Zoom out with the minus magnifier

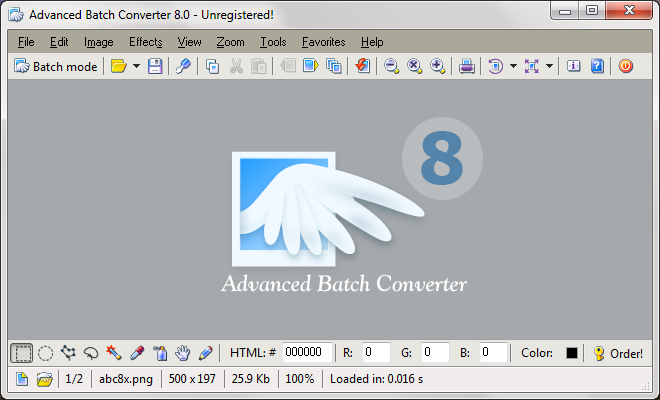pyautogui.click(x=391, y=67)
